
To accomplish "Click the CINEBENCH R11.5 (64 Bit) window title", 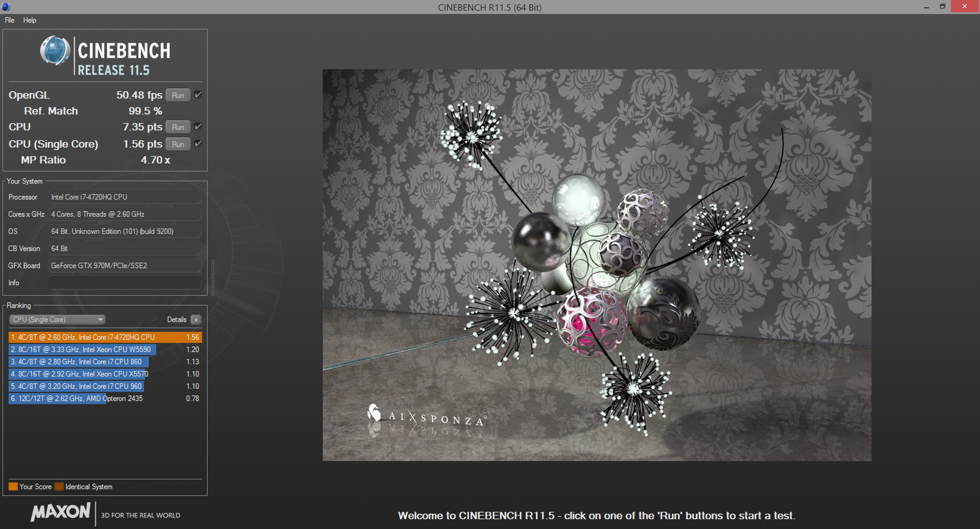I will tap(489, 7).
